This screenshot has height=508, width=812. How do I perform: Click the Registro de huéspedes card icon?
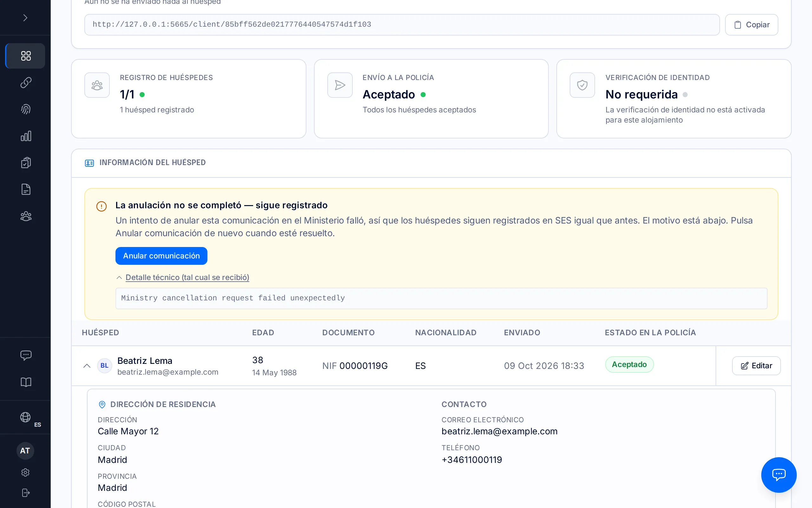coord(97,85)
